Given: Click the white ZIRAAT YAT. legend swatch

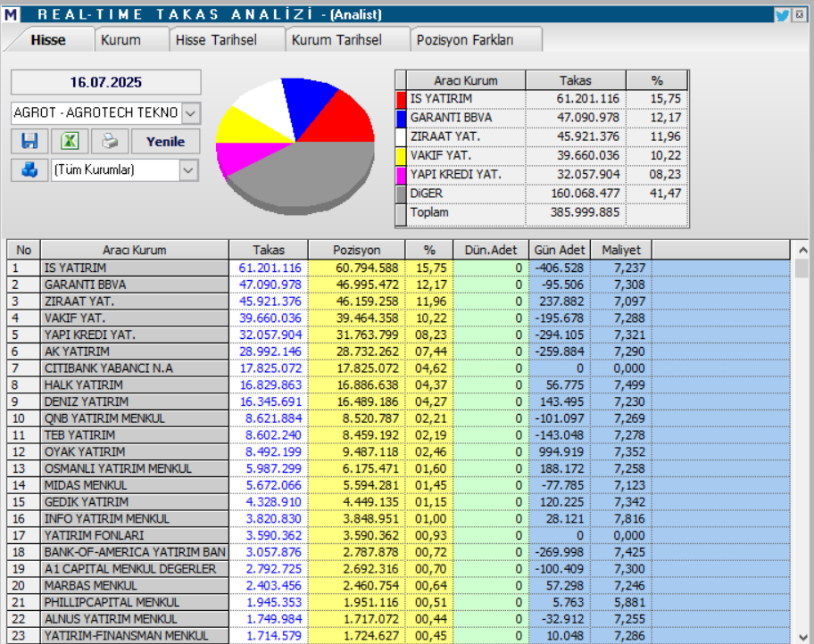Looking at the screenshot, I should tap(401, 136).
